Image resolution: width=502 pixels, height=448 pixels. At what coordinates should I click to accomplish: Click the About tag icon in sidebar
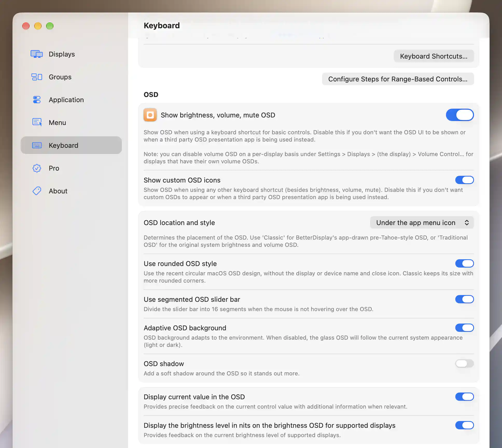37,191
